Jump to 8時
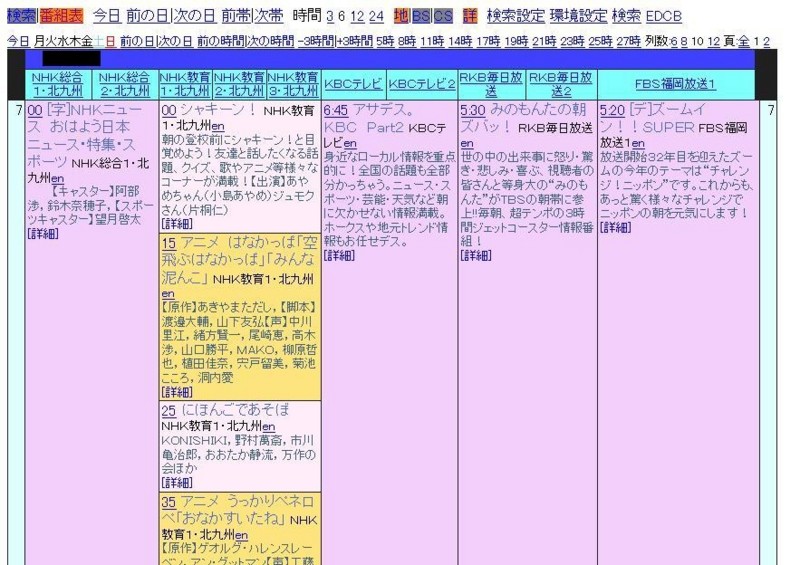800x565 pixels. coord(407,41)
